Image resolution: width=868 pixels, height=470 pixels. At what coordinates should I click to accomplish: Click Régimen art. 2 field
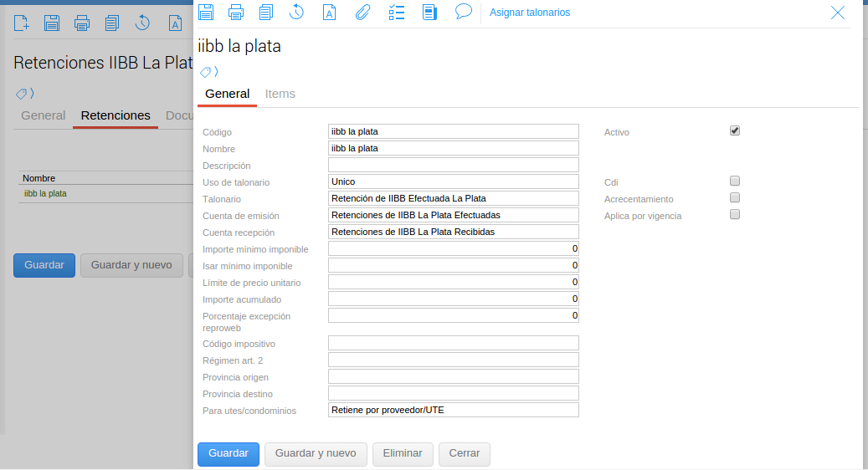coord(454,360)
